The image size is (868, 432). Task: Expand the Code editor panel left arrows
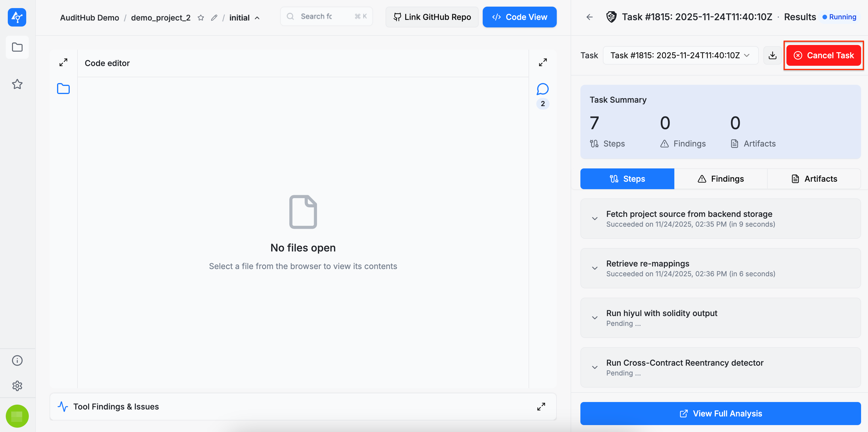[x=63, y=62]
